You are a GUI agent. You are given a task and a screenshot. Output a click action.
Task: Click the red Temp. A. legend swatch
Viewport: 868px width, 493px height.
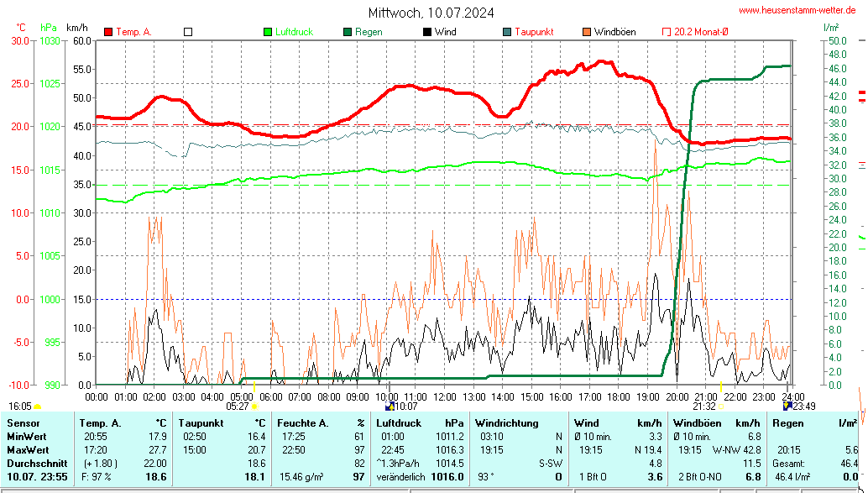(x=108, y=32)
